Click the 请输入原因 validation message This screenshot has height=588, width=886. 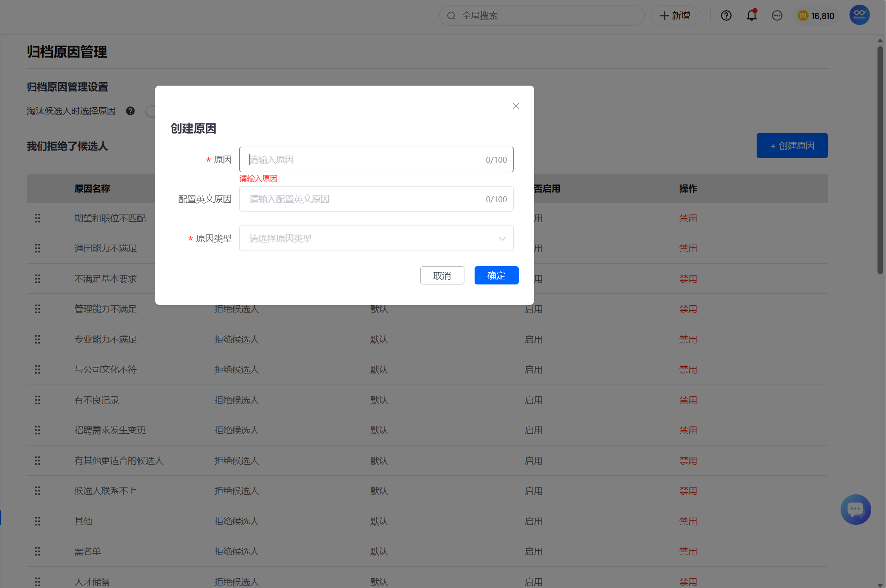click(258, 178)
